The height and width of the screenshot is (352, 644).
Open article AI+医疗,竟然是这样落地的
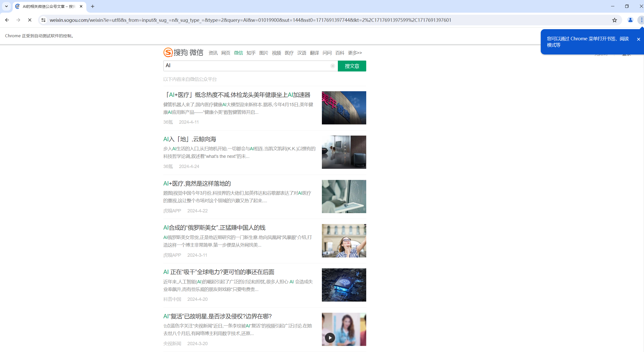[197, 183]
